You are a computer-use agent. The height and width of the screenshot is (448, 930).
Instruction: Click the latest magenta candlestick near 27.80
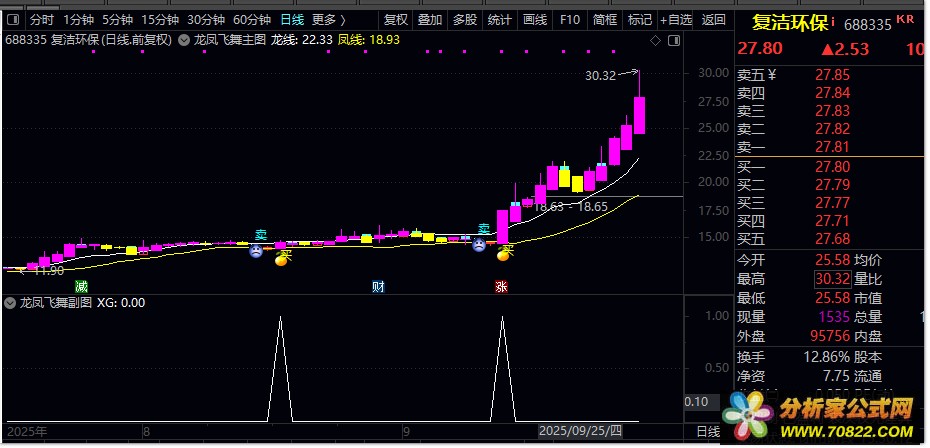click(639, 115)
